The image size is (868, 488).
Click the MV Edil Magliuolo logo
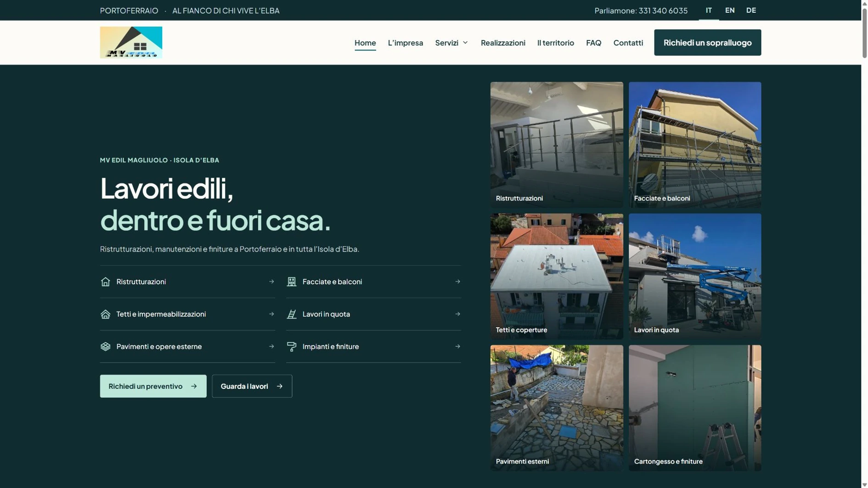pyautogui.click(x=131, y=42)
